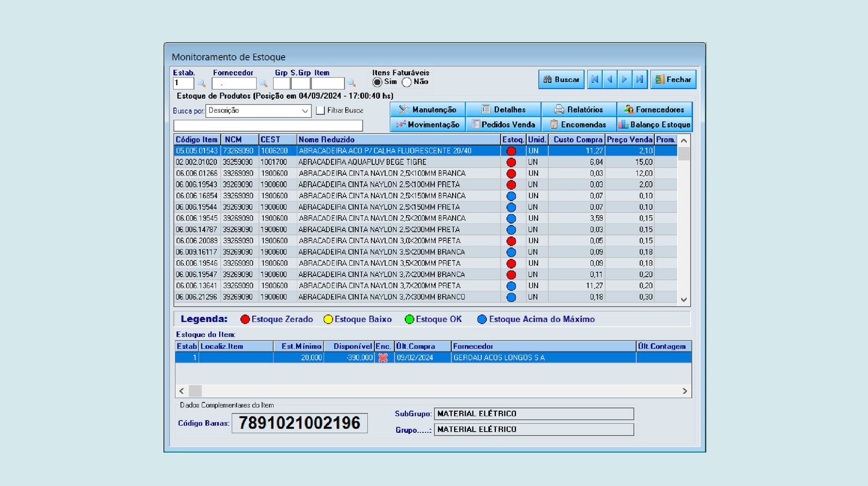Sort by the Nome Reduzido column header

(398, 139)
